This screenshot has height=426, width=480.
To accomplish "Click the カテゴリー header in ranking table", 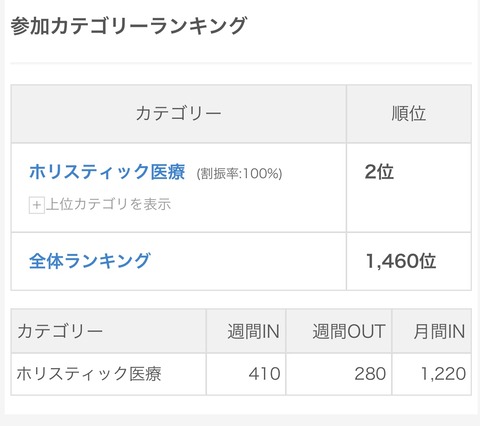I will click(179, 114).
